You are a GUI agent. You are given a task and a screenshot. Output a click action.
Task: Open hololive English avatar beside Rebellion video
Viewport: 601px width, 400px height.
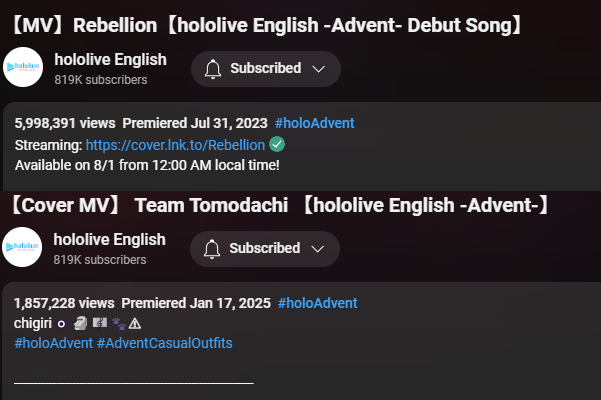coord(23,67)
